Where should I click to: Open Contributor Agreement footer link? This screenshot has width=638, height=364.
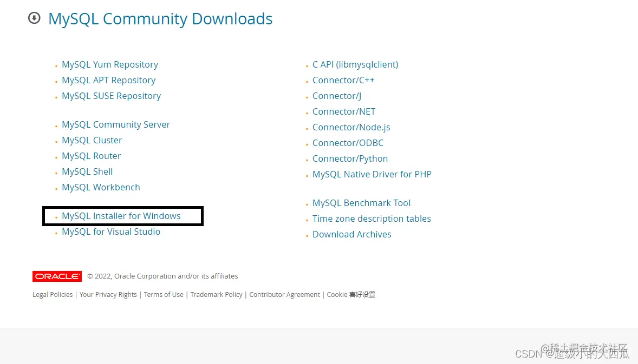click(x=284, y=295)
